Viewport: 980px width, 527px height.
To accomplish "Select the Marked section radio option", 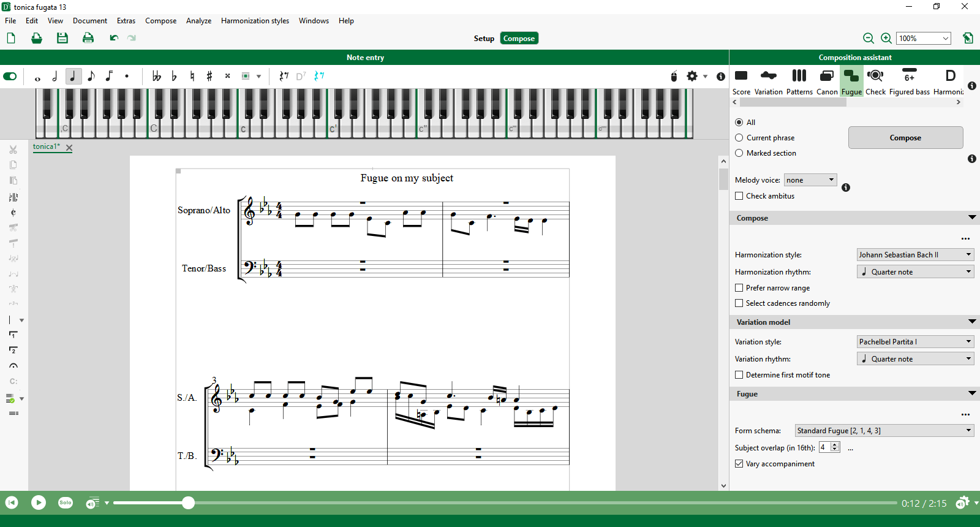I will (x=739, y=153).
